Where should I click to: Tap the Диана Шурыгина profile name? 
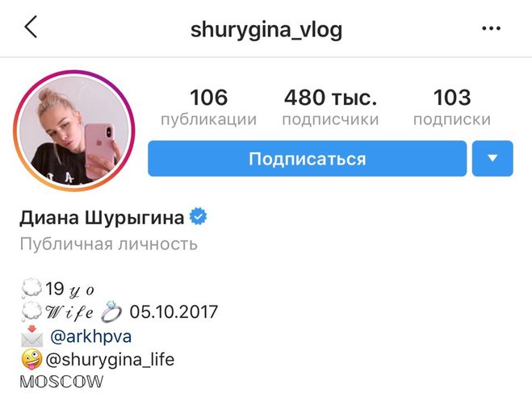click(102, 218)
